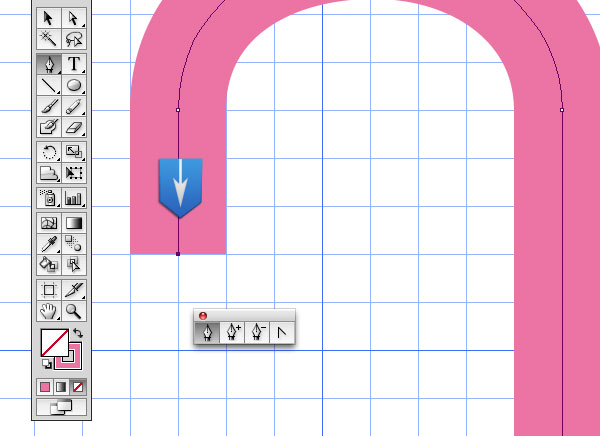Apply Gradient mode button
Viewport: 600px width, 436px height.
[x=61, y=387]
